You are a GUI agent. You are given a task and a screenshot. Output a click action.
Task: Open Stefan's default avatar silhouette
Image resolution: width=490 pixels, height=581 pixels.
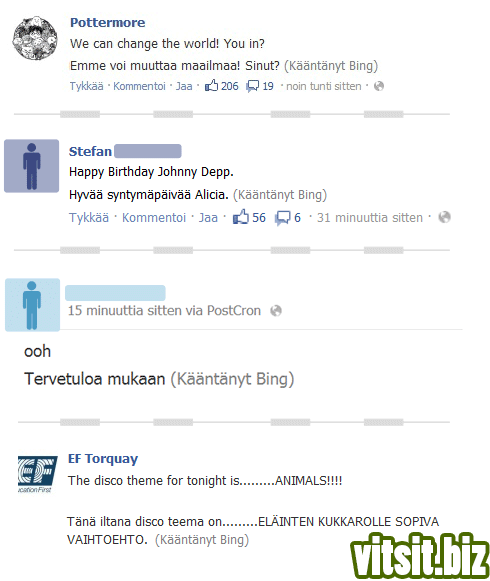tap(32, 166)
